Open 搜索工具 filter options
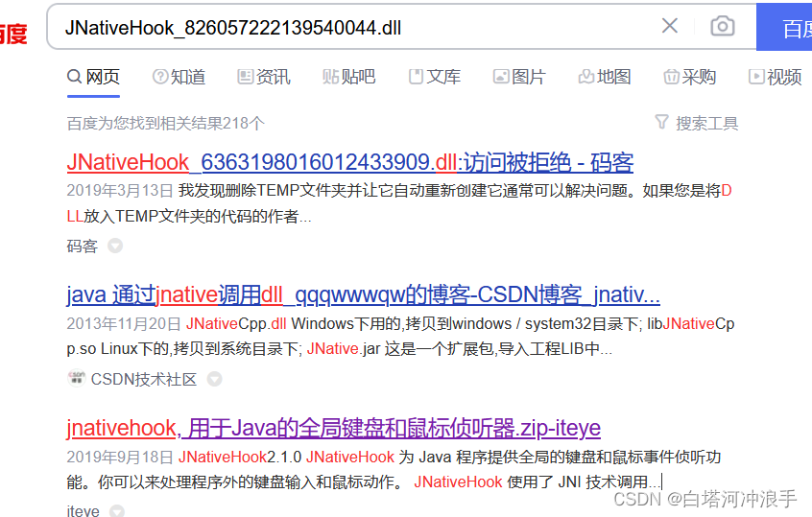The image size is (812, 517). coord(697,123)
